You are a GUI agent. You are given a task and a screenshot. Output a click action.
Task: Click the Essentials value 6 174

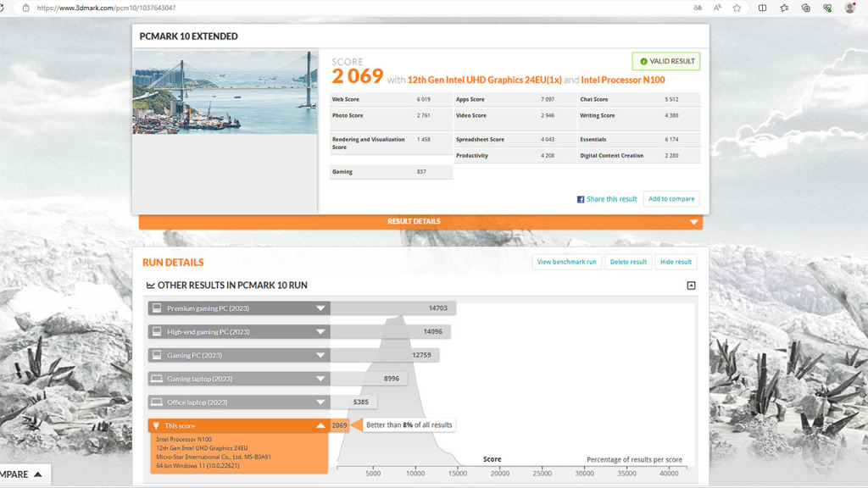671,140
